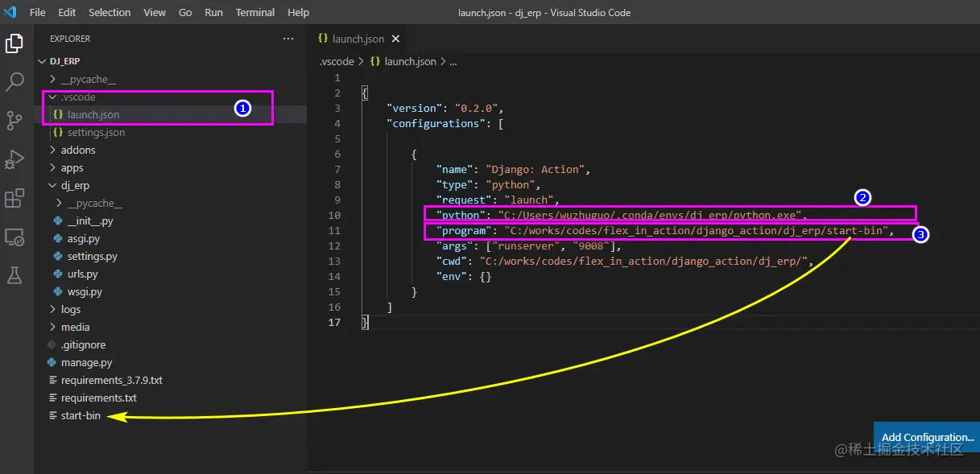The width and height of the screenshot is (980, 474).
Task: Open launch.json in the explorer tree
Action: pos(93,114)
